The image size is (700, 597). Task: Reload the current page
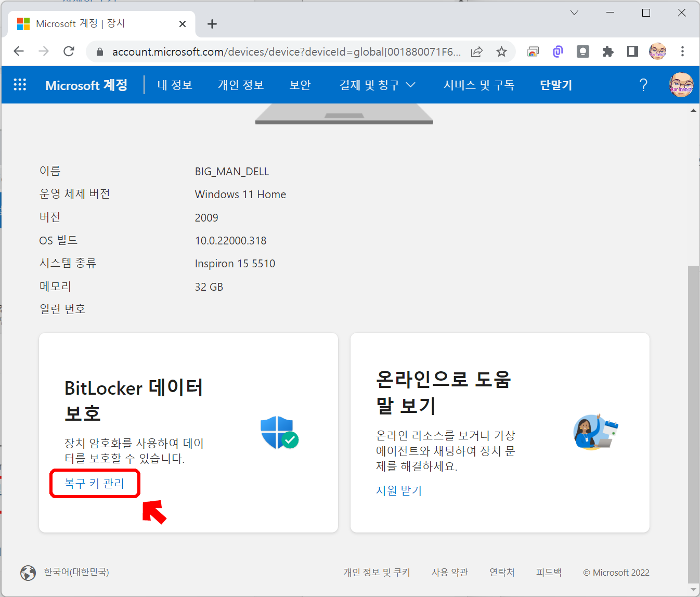point(69,51)
